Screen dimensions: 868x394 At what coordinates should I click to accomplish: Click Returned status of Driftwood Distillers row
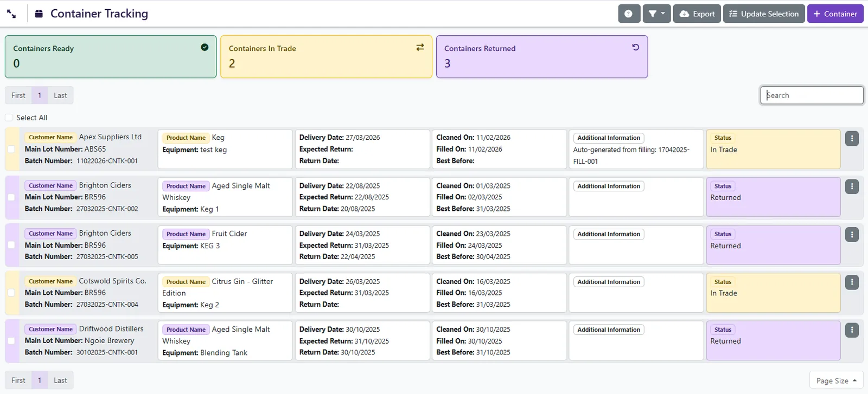(725, 341)
